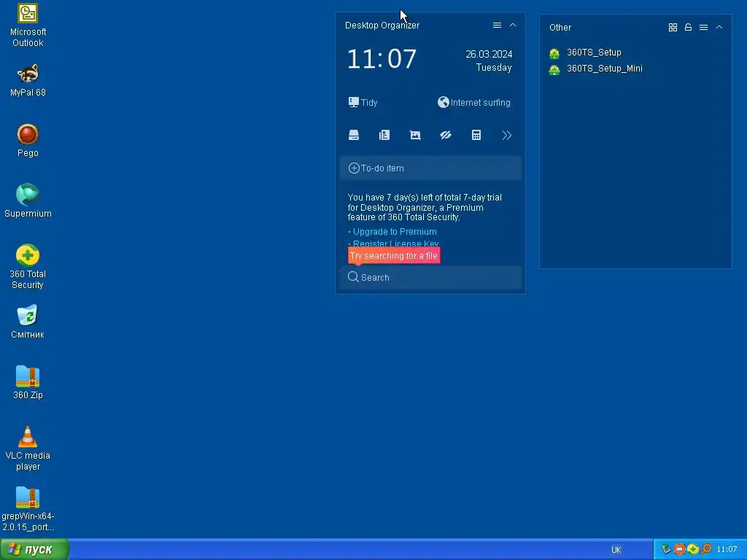
Task: Click the orange magnifier tray icon
Action: (x=706, y=549)
